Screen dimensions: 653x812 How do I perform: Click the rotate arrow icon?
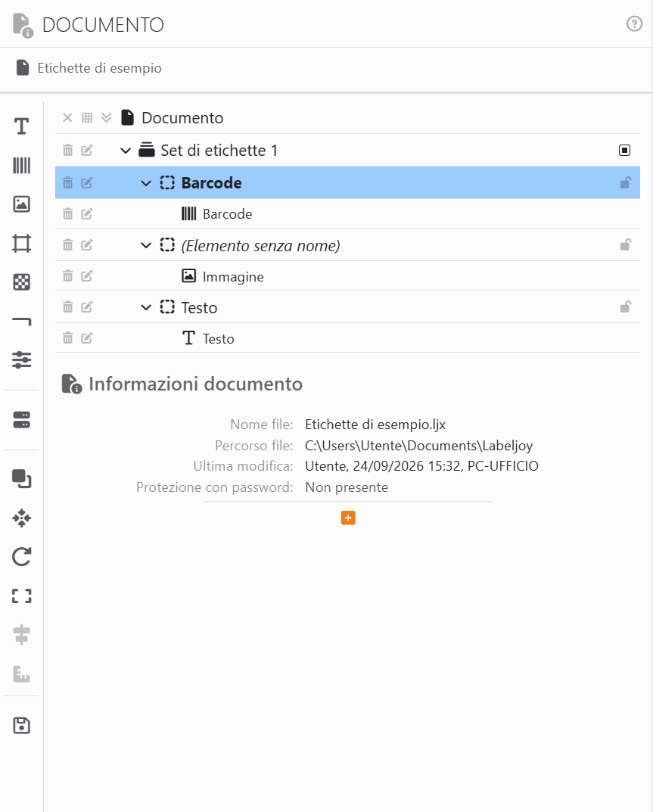[x=21, y=557]
